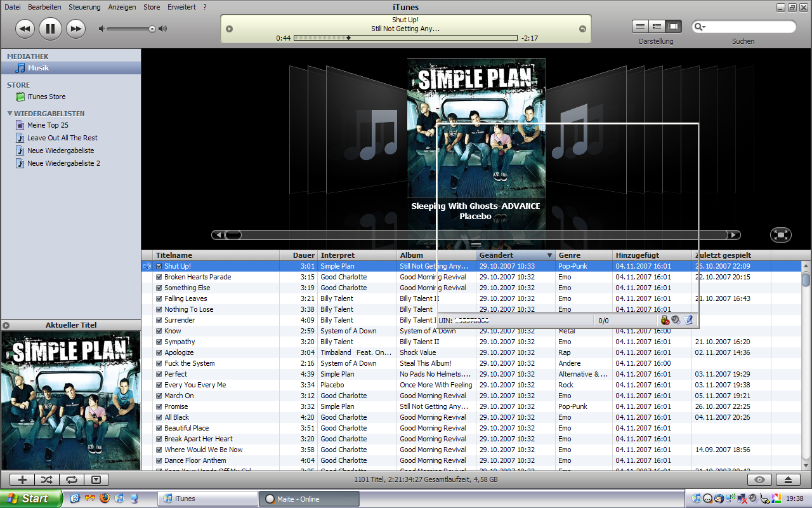This screenshot has height=508, width=812.
Task: Collapse the Aktueller Titel artwork panel
Action: coord(6,325)
